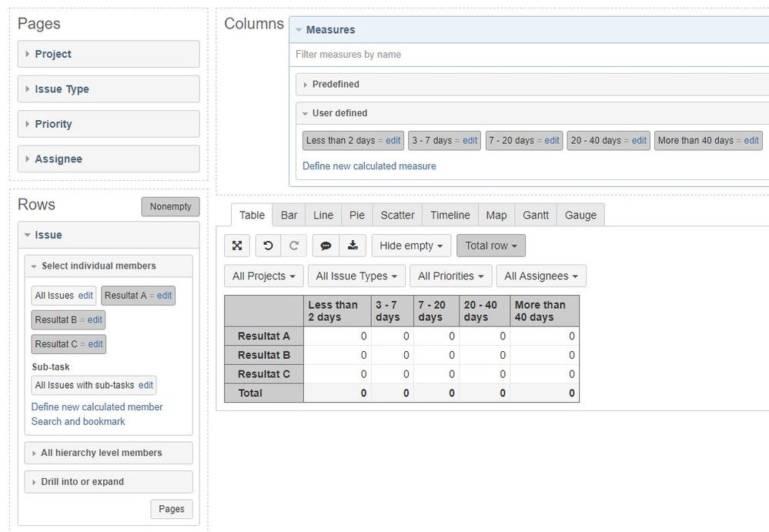Switch to the Bar chart tab
Screen dimensions: 769x532
[289, 216]
